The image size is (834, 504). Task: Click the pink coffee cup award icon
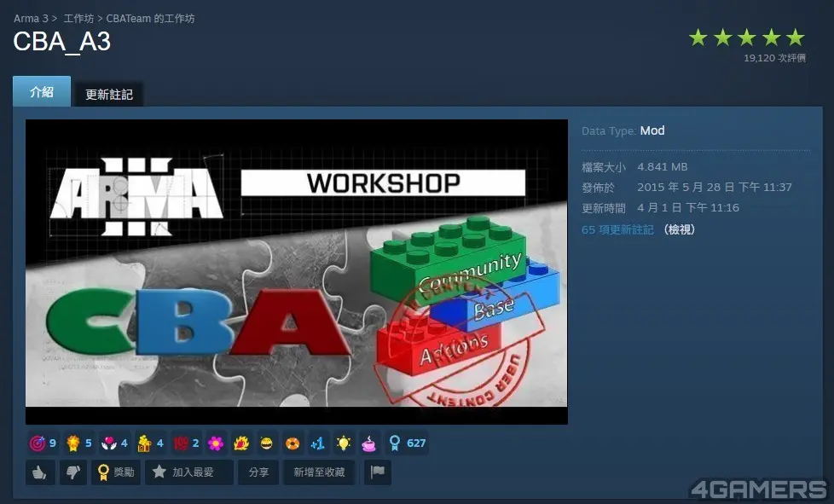pyautogui.click(x=368, y=443)
